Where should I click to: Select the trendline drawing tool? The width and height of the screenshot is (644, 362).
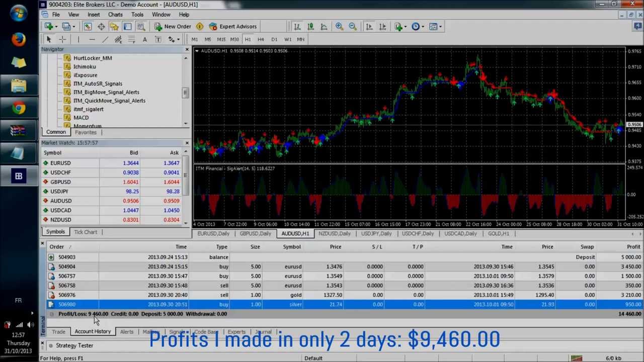pyautogui.click(x=105, y=39)
